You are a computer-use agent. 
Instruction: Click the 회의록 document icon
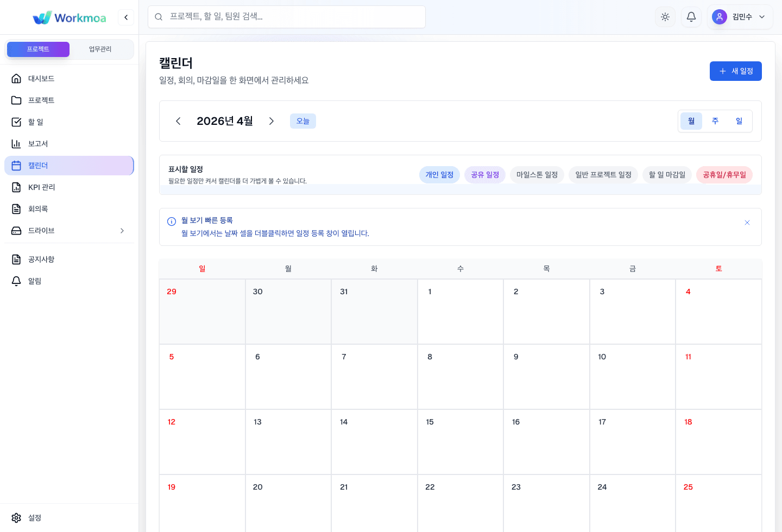click(16, 209)
